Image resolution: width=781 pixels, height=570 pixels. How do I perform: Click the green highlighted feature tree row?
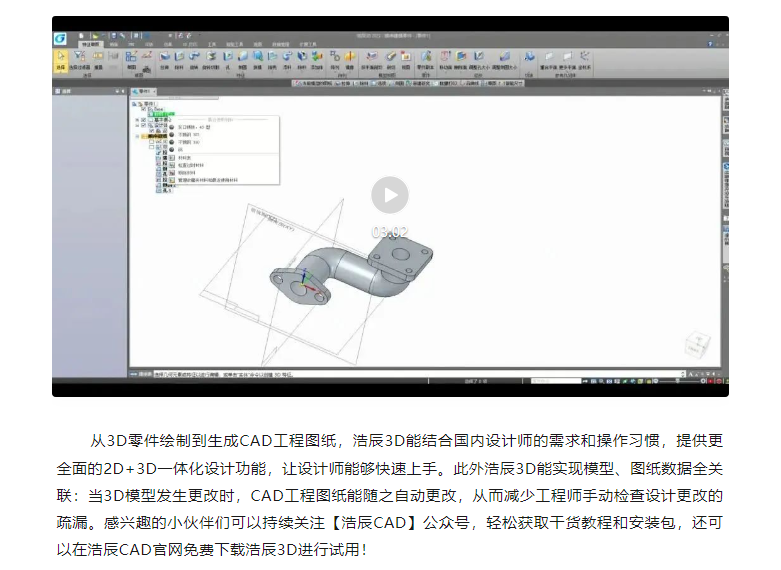coord(161,114)
